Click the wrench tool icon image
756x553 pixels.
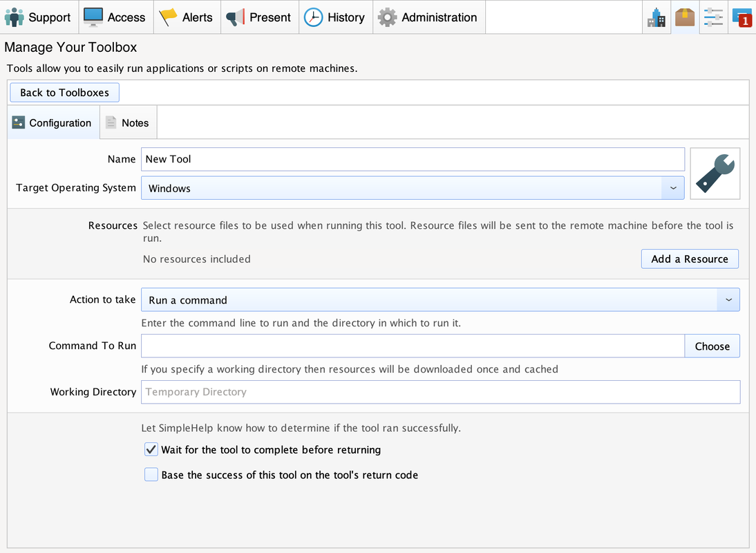click(715, 174)
